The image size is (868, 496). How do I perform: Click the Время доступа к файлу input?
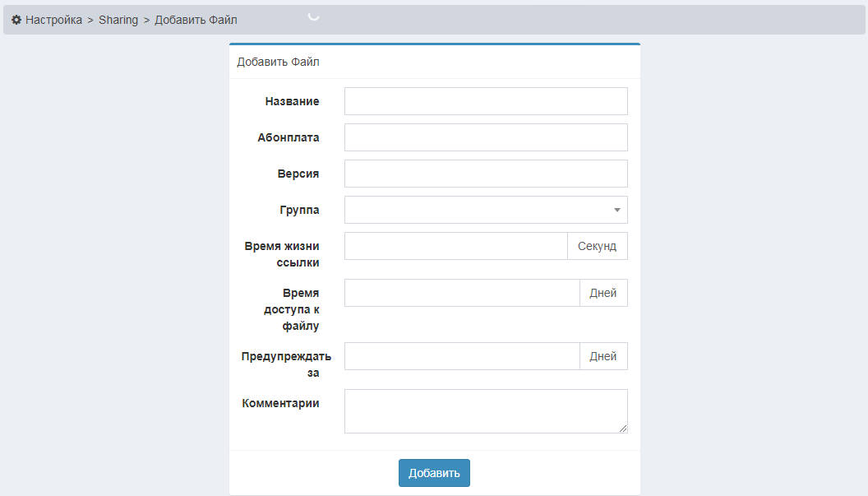coord(461,293)
